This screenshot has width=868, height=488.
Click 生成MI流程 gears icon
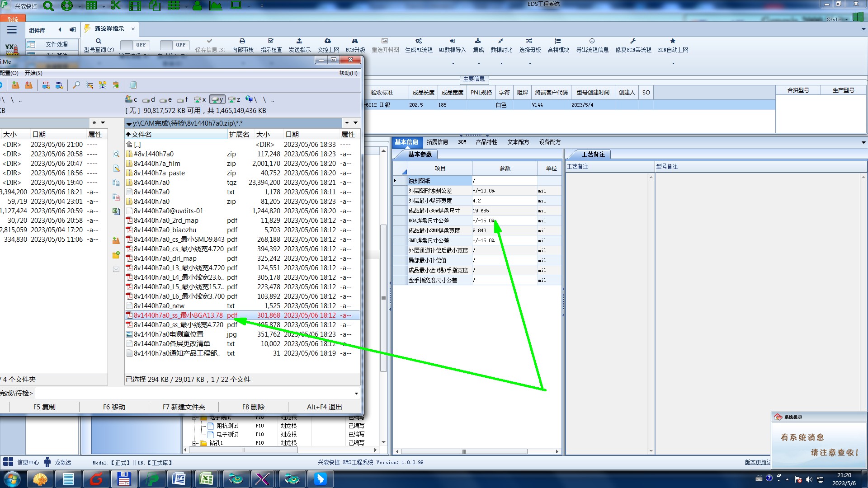tap(419, 41)
